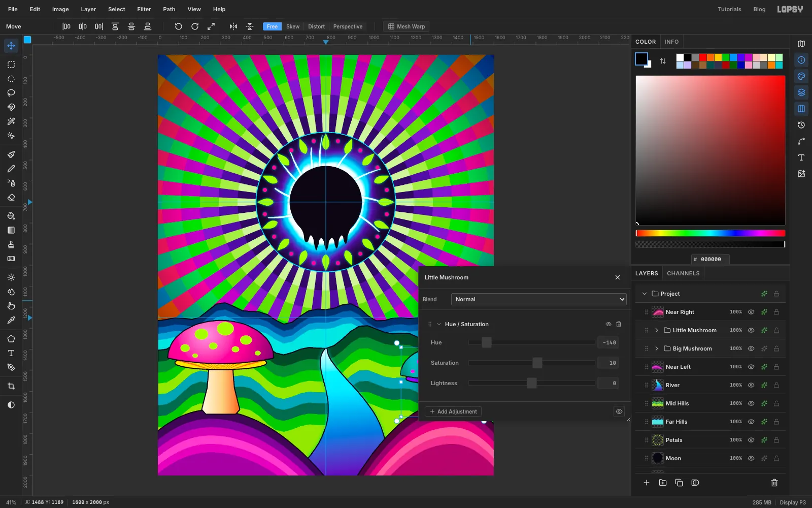Choose the Skew transform mode
This screenshot has width=812, height=508.
click(293, 26)
